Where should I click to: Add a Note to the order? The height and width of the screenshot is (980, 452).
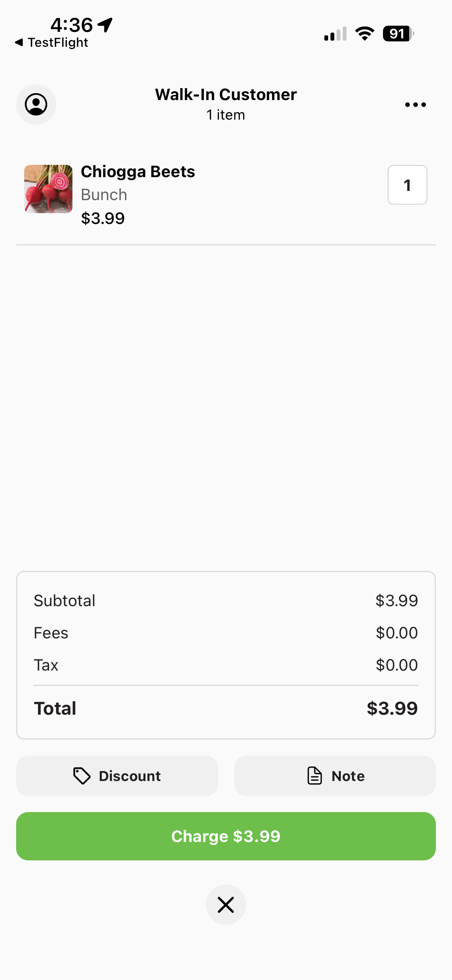click(x=335, y=776)
